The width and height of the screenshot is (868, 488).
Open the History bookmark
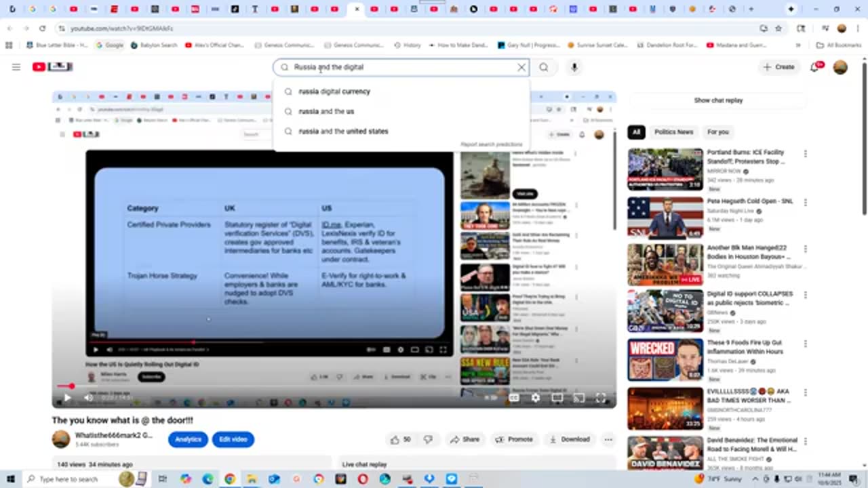coord(408,45)
